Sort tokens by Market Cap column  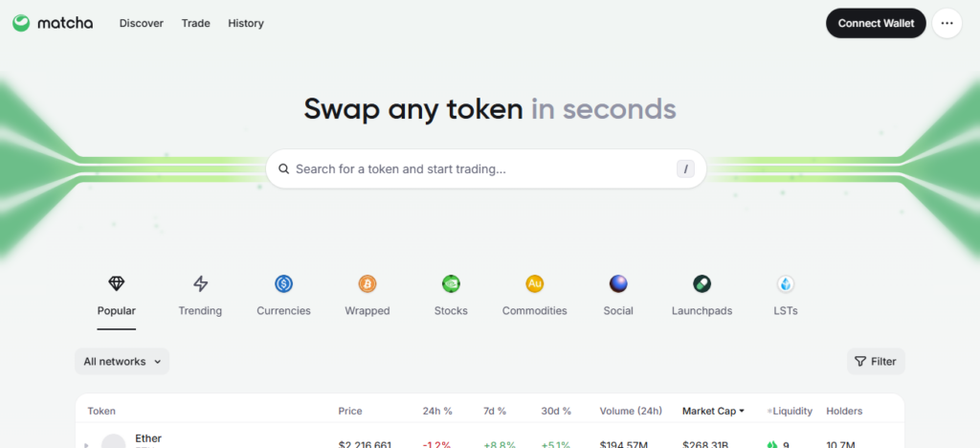point(713,411)
